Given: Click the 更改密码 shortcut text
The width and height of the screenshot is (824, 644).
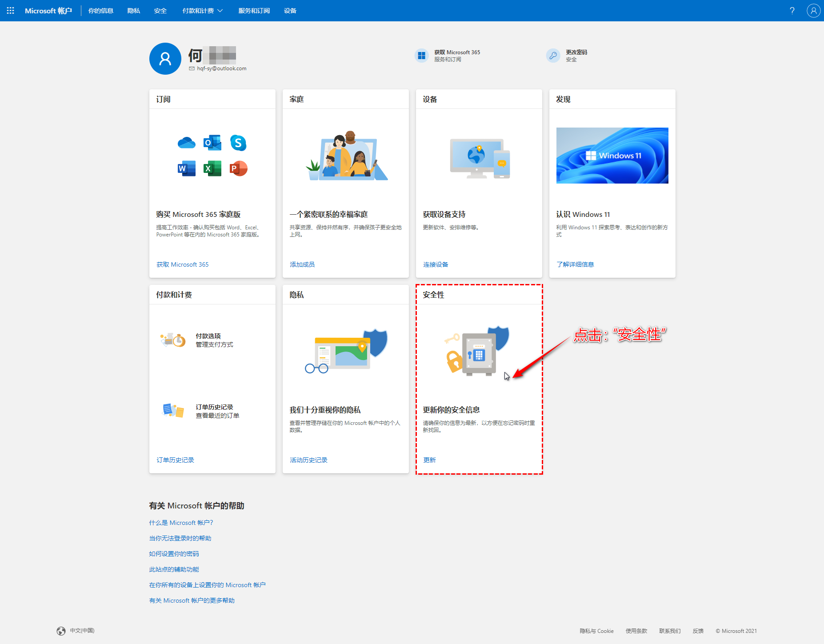Looking at the screenshot, I should 576,52.
